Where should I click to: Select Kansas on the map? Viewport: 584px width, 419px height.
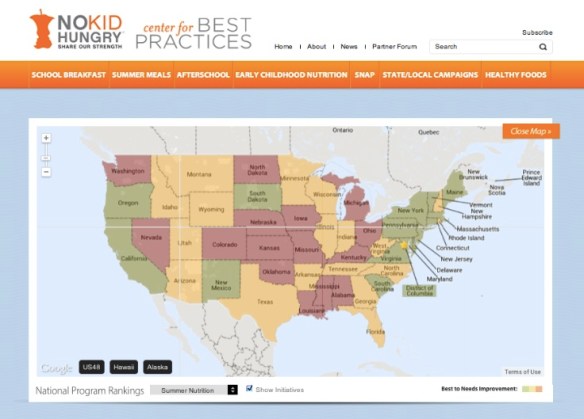(x=269, y=248)
